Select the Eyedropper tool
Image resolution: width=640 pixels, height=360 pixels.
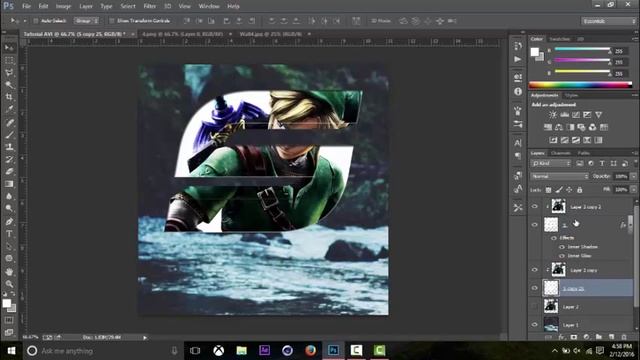[x=9, y=109]
